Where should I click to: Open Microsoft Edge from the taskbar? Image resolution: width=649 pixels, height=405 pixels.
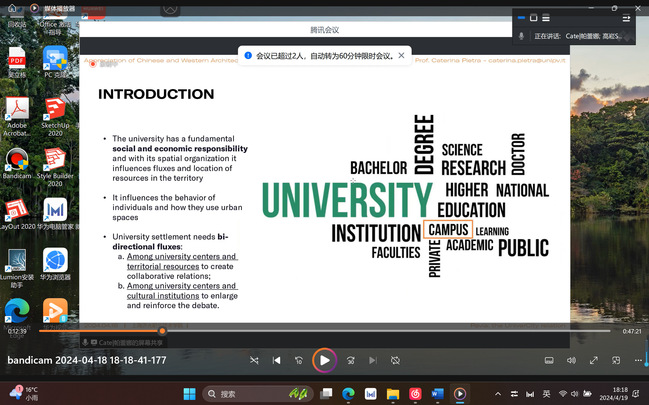(348, 394)
